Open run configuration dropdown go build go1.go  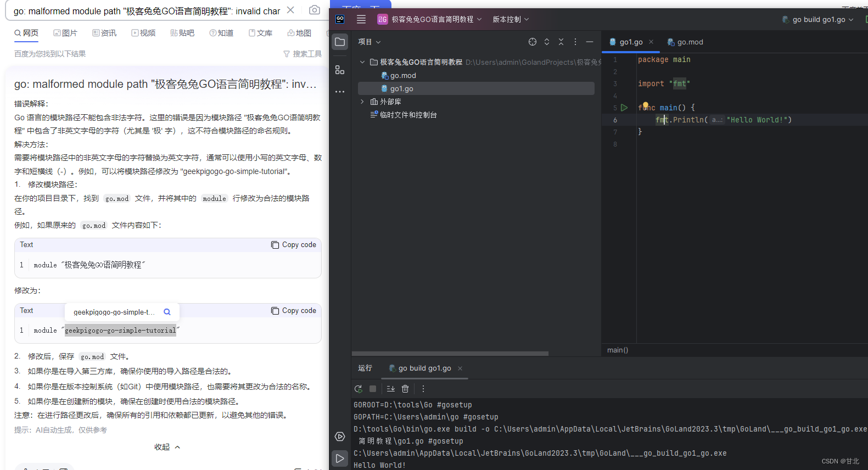tap(818, 19)
